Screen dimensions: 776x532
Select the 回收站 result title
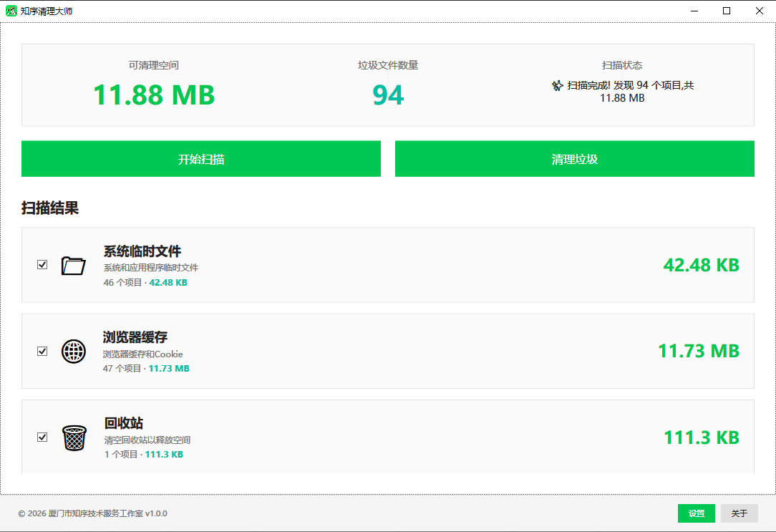(124, 423)
